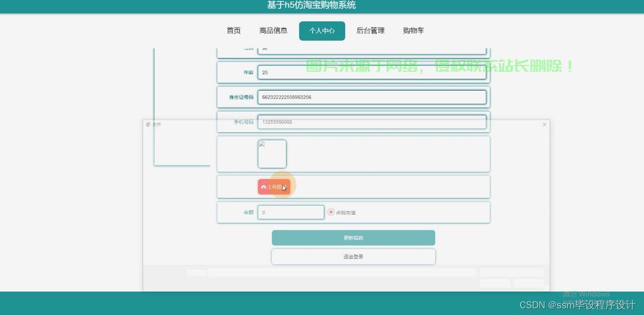Open the 后台管理 admin tab
This screenshot has width=644, height=315.
pyautogui.click(x=371, y=31)
